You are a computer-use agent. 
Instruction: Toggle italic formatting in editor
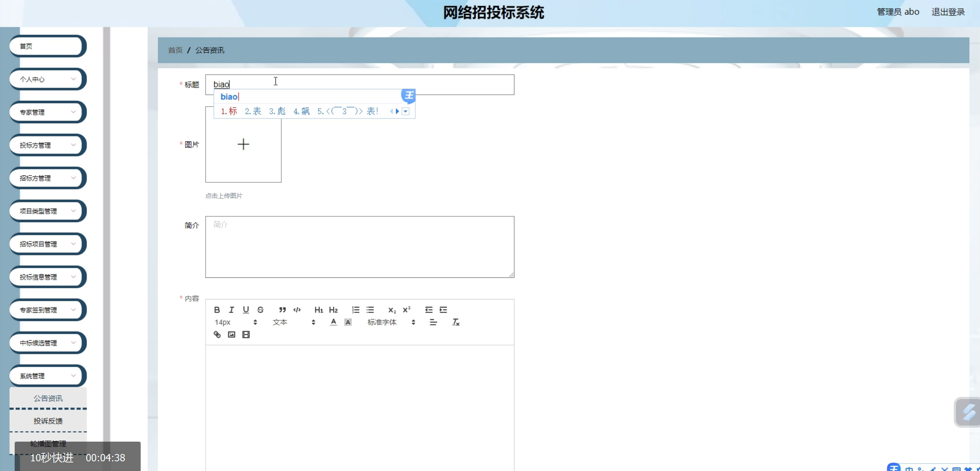pyautogui.click(x=231, y=309)
